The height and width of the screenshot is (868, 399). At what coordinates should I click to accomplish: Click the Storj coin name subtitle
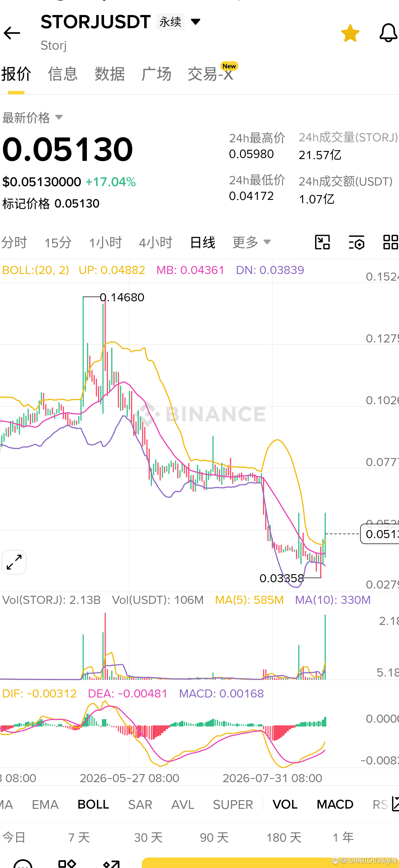coord(53,46)
